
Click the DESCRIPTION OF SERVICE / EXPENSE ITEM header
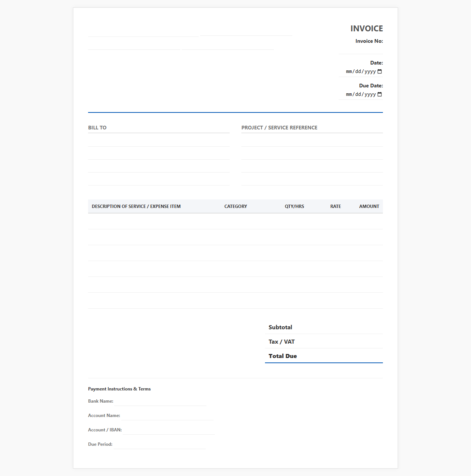[136, 206]
